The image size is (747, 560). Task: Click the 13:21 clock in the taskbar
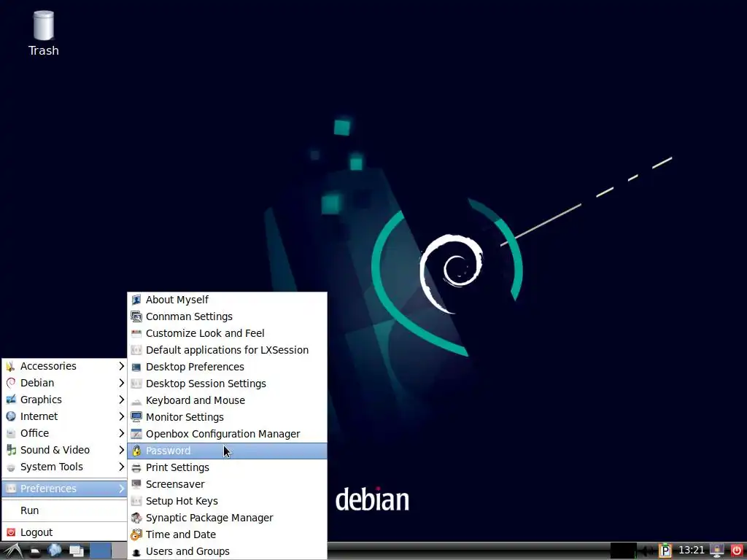(691, 551)
